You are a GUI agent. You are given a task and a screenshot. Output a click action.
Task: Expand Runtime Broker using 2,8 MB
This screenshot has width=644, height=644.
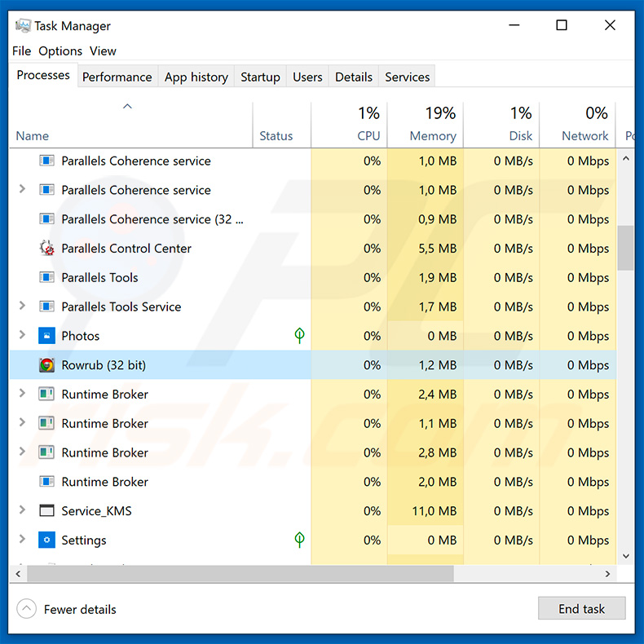tap(22, 452)
